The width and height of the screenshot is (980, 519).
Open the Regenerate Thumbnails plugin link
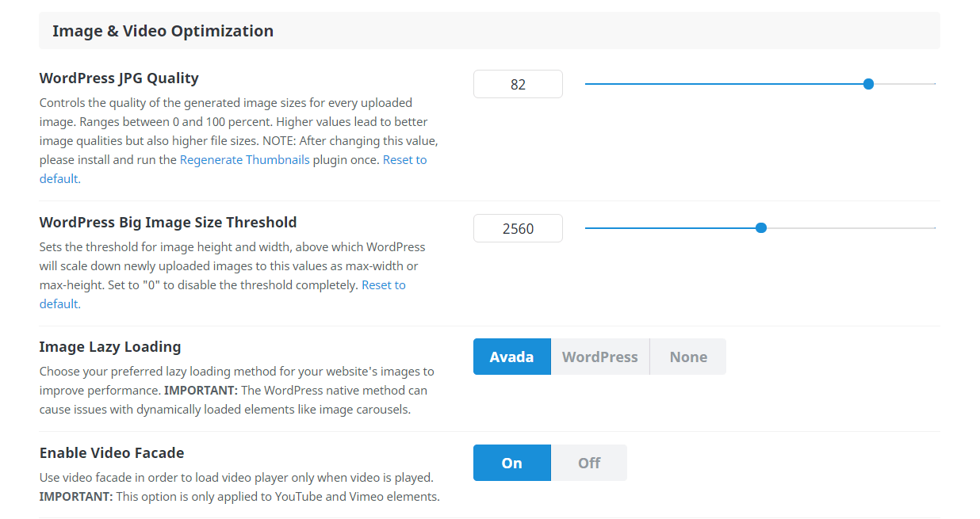tap(244, 160)
